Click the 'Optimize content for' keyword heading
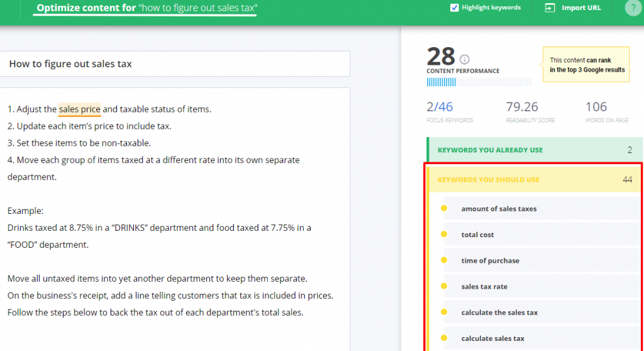Image resolution: width=644 pixels, height=351 pixels. pos(147,8)
